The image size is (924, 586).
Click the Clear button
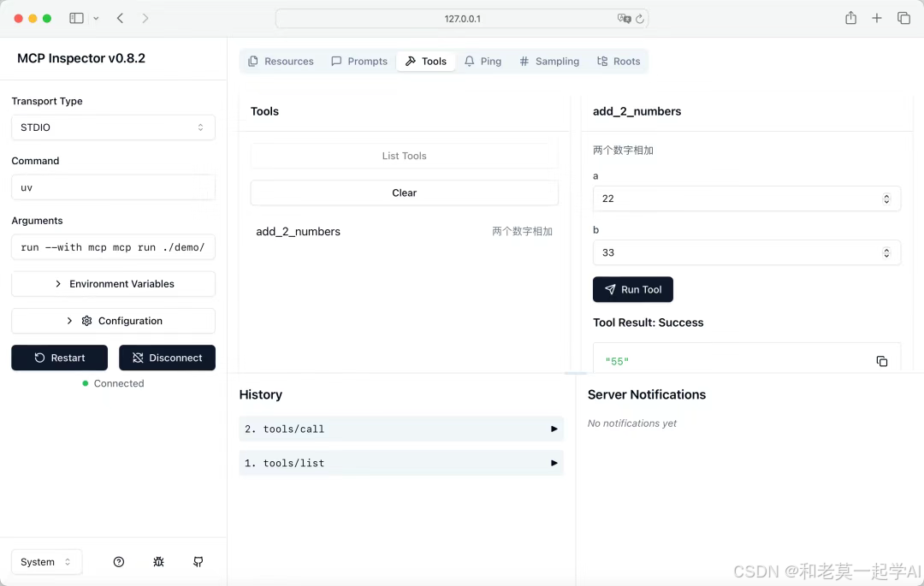click(x=404, y=193)
